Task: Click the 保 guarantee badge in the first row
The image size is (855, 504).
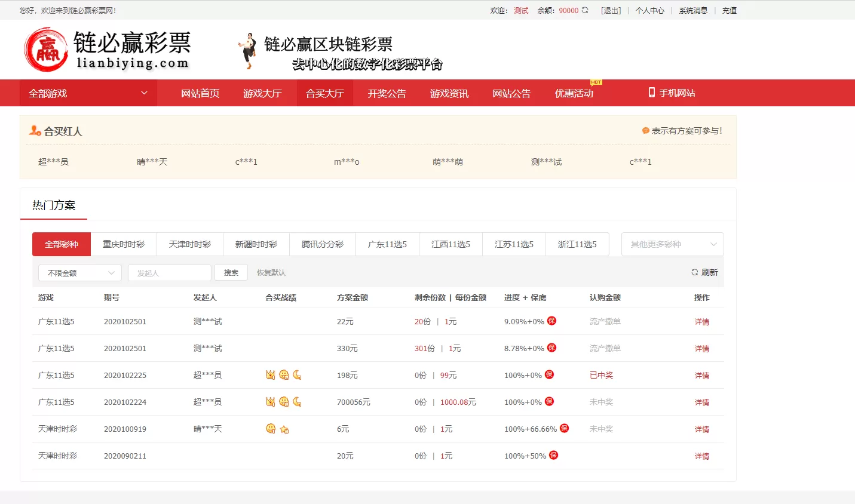Action: 551,321
